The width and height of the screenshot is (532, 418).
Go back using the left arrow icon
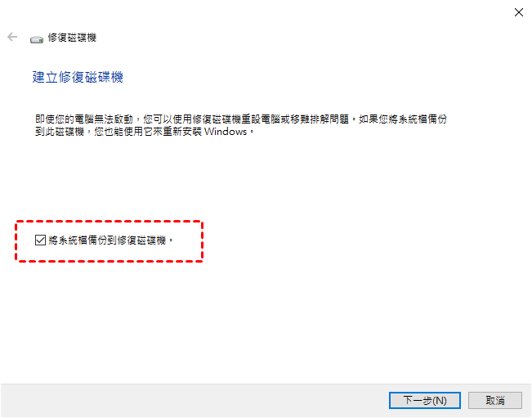tap(12, 37)
